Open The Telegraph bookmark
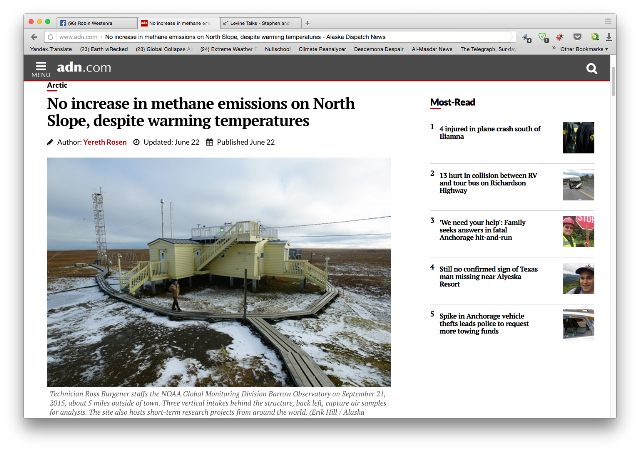The width and height of the screenshot is (640, 452). [x=488, y=49]
